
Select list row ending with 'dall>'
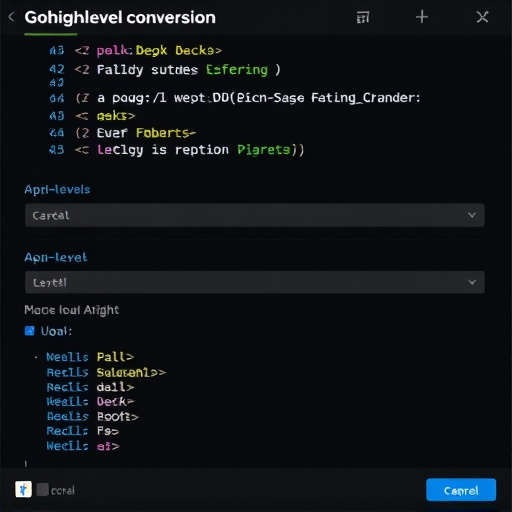click(x=90, y=387)
